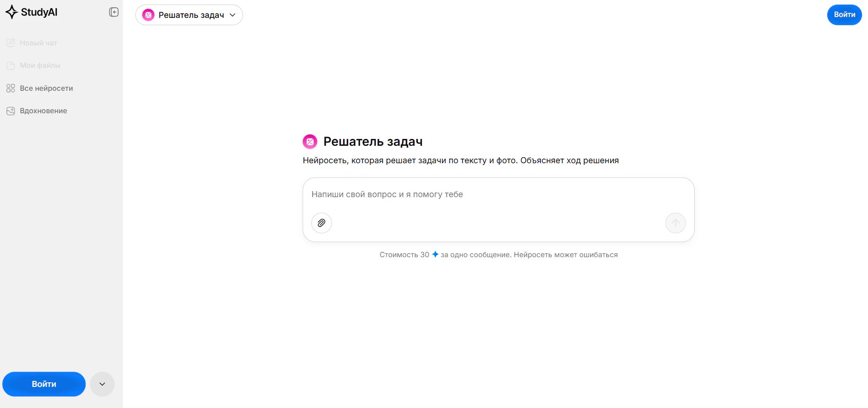Click the top-right Войти button

pyautogui.click(x=844, y=15)
